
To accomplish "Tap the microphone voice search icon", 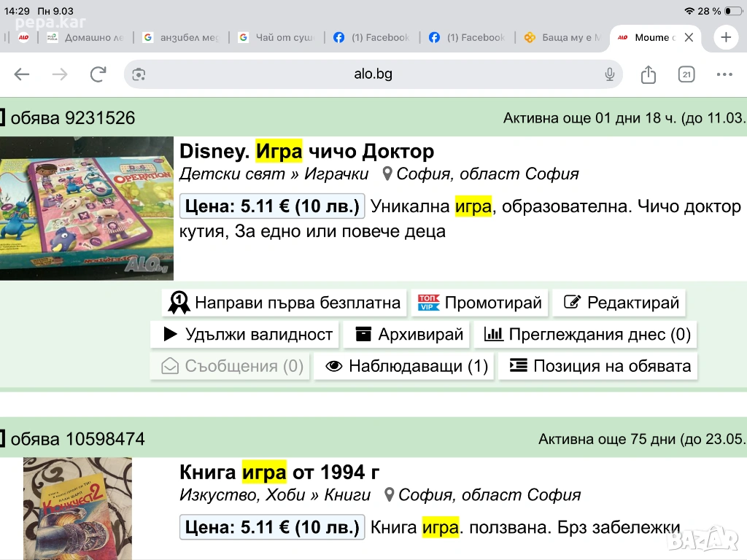I will point(609,74).
